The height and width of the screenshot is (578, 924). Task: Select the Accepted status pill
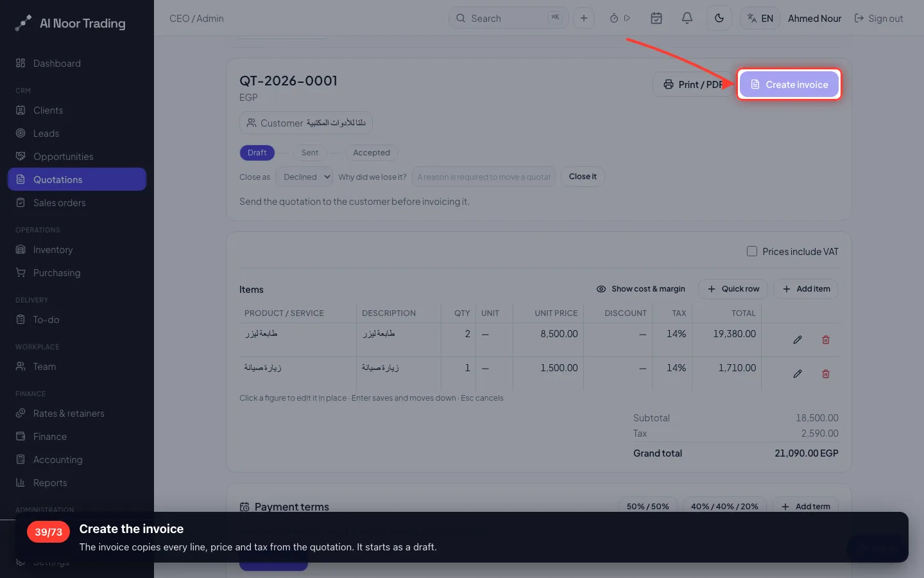click(372, 152)
